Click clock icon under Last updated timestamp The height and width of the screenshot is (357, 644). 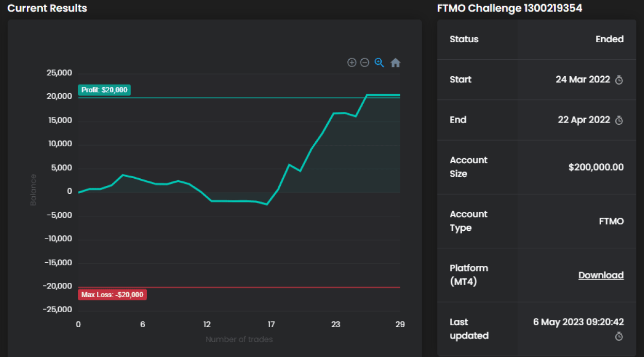619,336
